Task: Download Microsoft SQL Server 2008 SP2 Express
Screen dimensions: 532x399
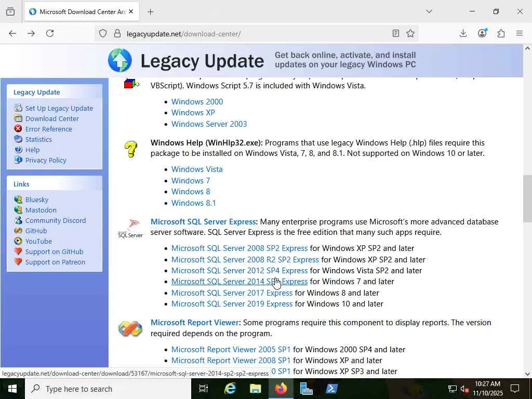Action: point(239,248)
